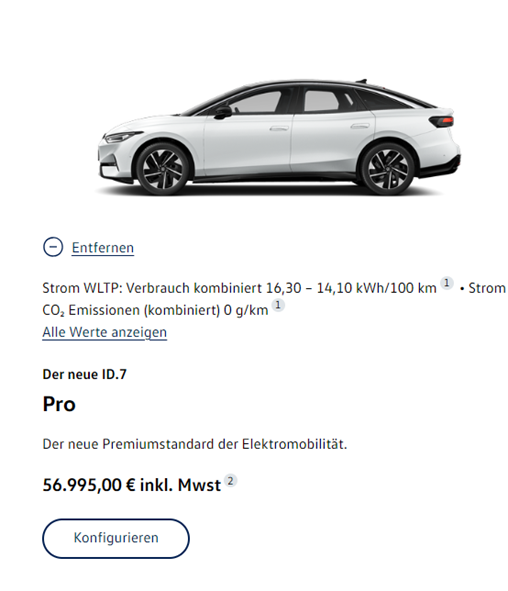Viewport: 508px width, 591px height.
Task: Click the circled minus remove icon
Action: click(53, 247)
